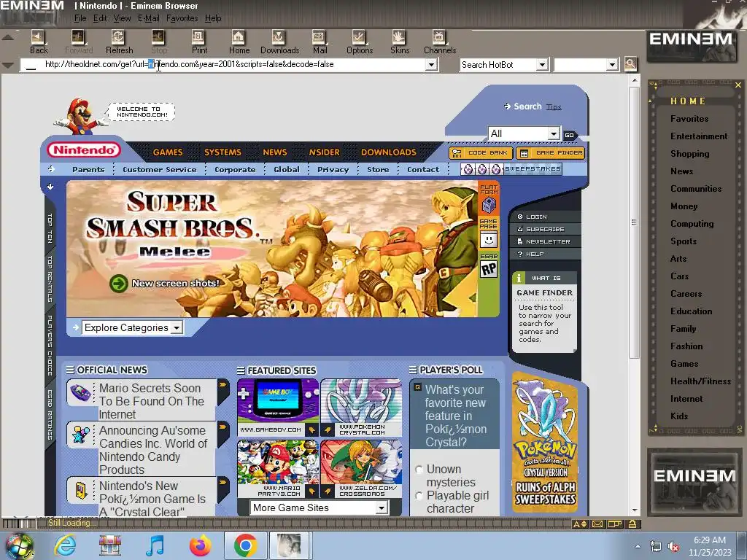Viewport: 747px width, 560px height.
Task: Click the Game Page smiley icon
Action: coord(488,240)
